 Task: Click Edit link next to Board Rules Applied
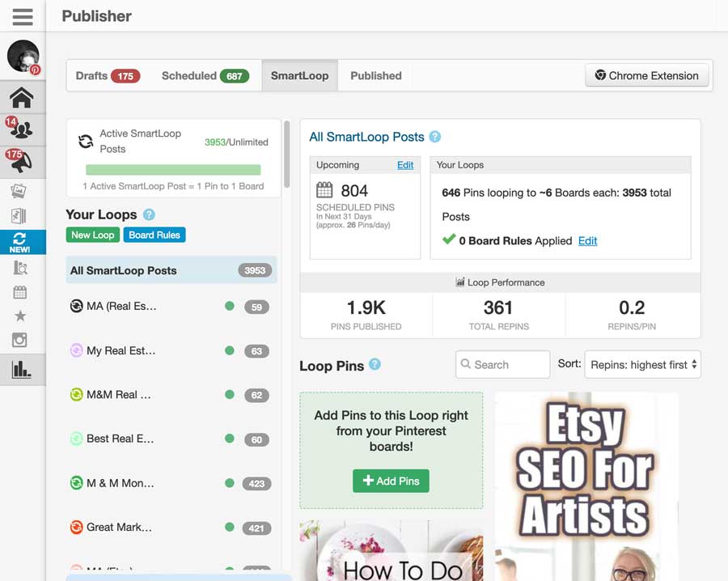coord(587,240)
